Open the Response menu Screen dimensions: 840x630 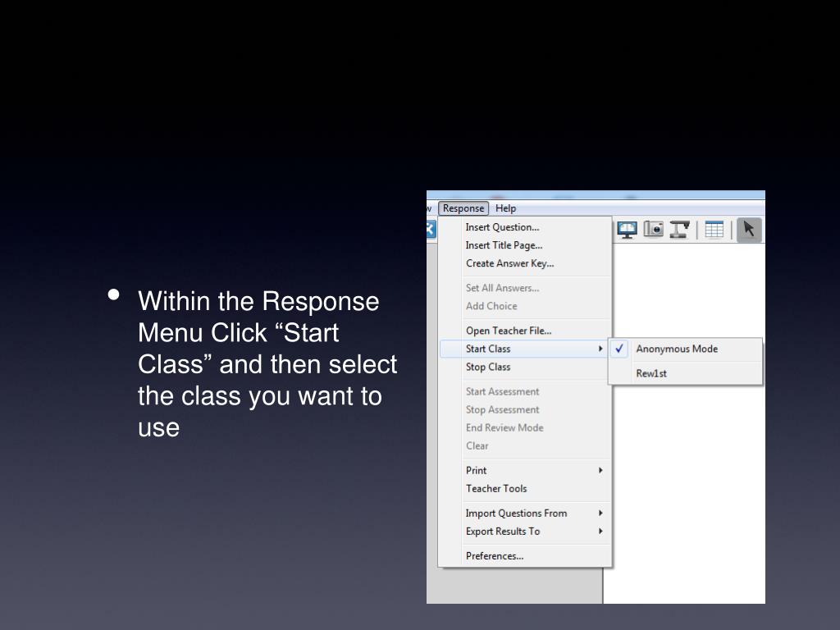463,208
